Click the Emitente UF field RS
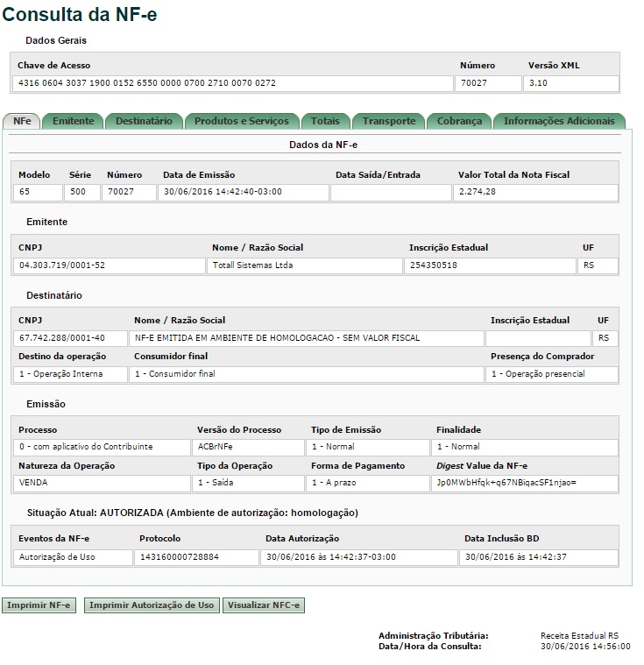This screenshot has height=665, width=644. point(598,265)
